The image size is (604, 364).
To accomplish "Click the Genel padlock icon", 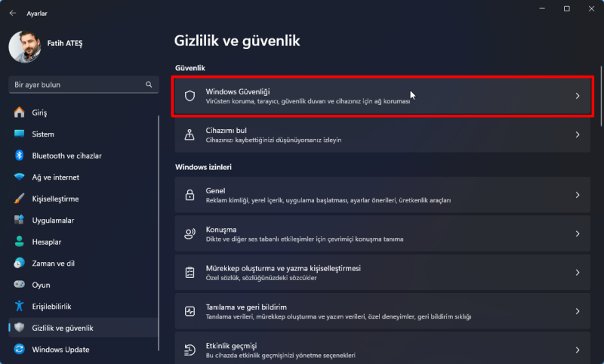I will pyautogui.click(x=190, y=195).
